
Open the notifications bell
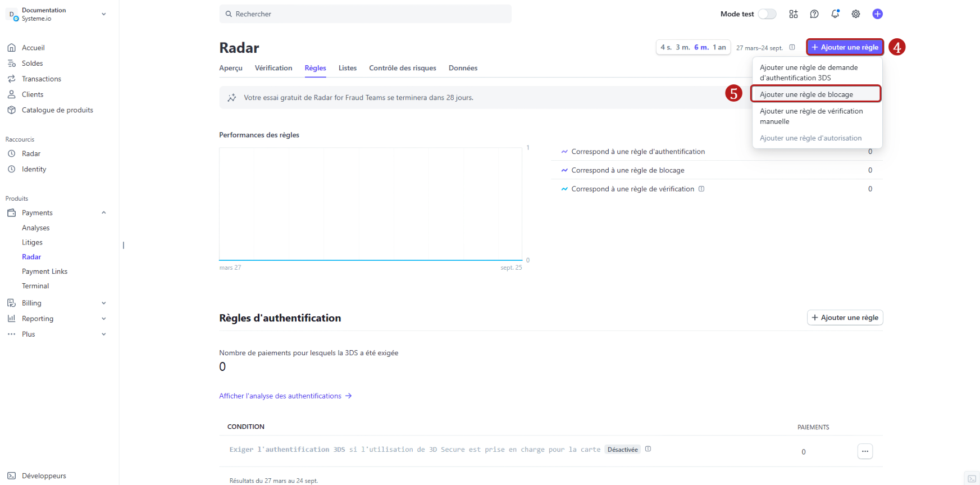835,14
